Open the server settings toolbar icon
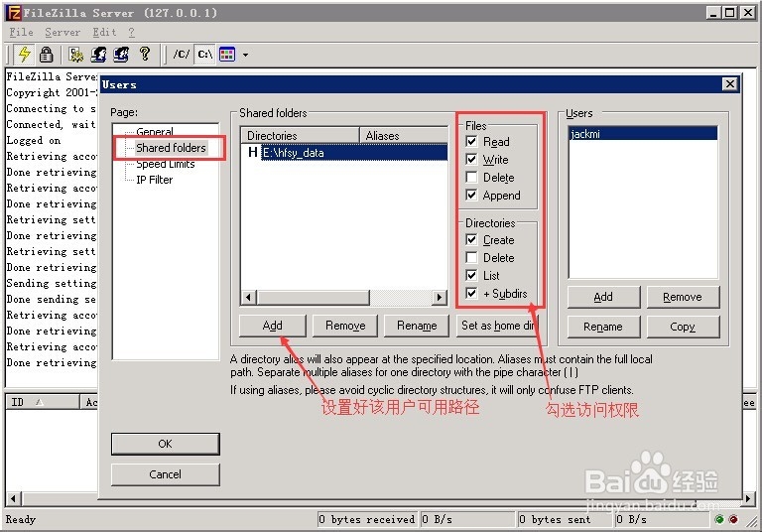 pyautogui.click(x=75, y=55)
